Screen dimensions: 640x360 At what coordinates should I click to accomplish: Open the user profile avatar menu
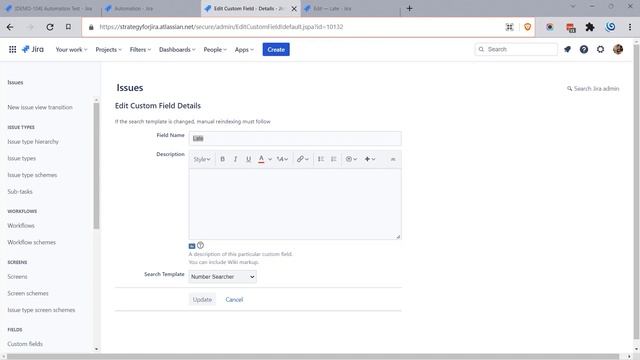tap(618, 49)
